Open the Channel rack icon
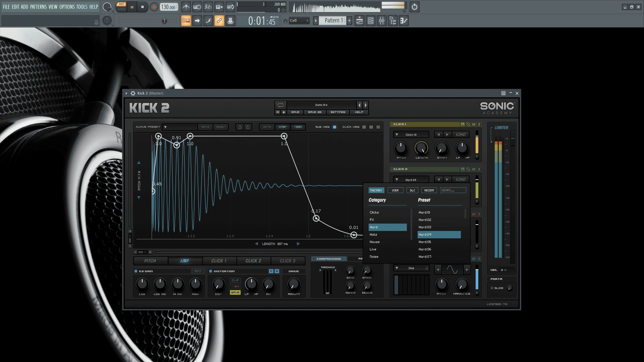 371,21
